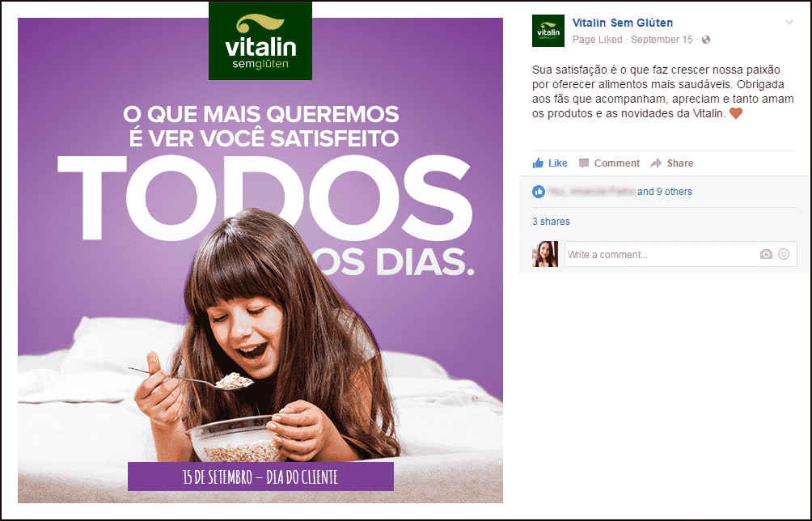Click the blue like reaction icon

tap(539, 192)
